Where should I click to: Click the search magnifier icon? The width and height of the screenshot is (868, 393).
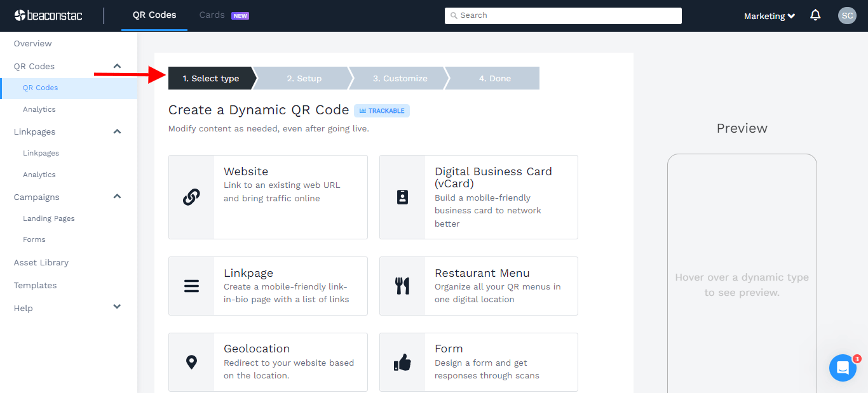[454, 15]
